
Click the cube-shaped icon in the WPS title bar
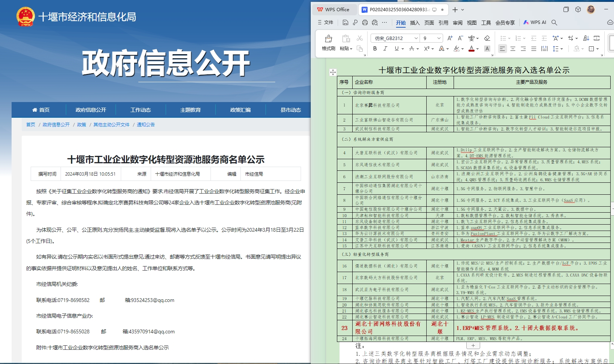pyautogui.click(x=578, y=9)
